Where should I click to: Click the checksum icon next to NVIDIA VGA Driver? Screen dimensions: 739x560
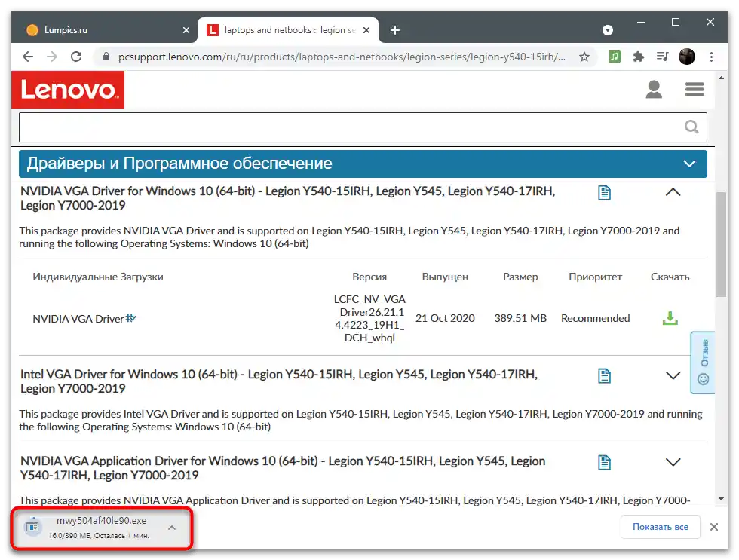tap(130, 318)
